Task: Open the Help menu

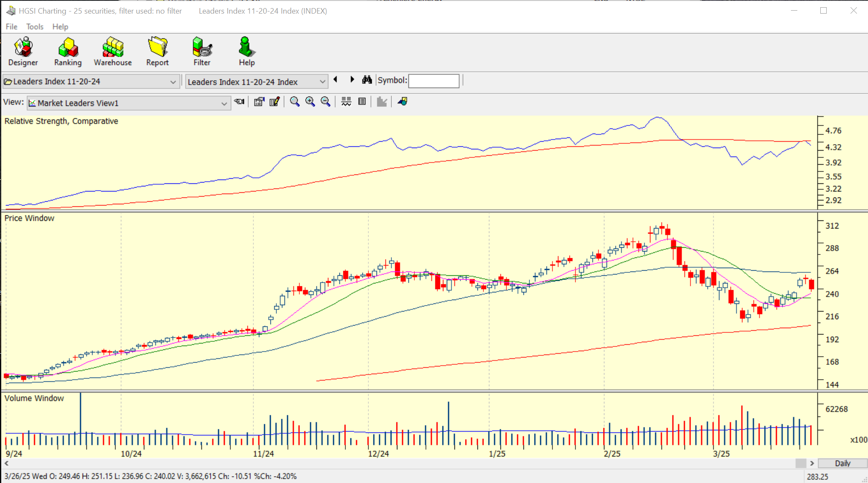Action: pyautogui.click(x=60, y=27)
